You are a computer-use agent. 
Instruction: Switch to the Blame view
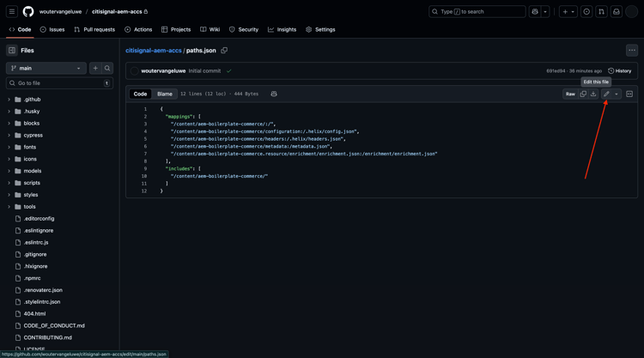coord(165,94)
